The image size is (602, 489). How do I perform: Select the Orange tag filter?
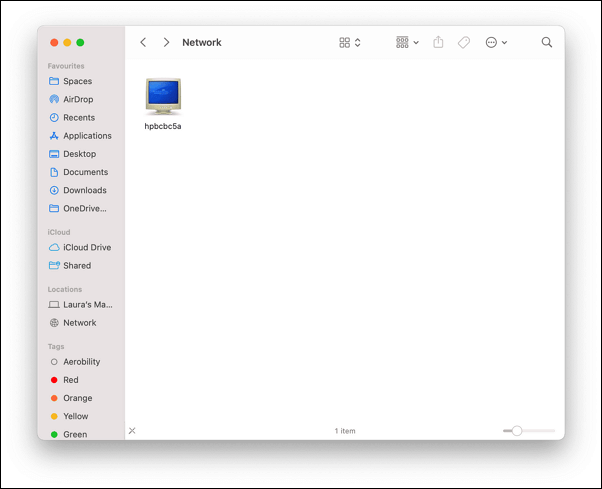[x=76, y=398]
